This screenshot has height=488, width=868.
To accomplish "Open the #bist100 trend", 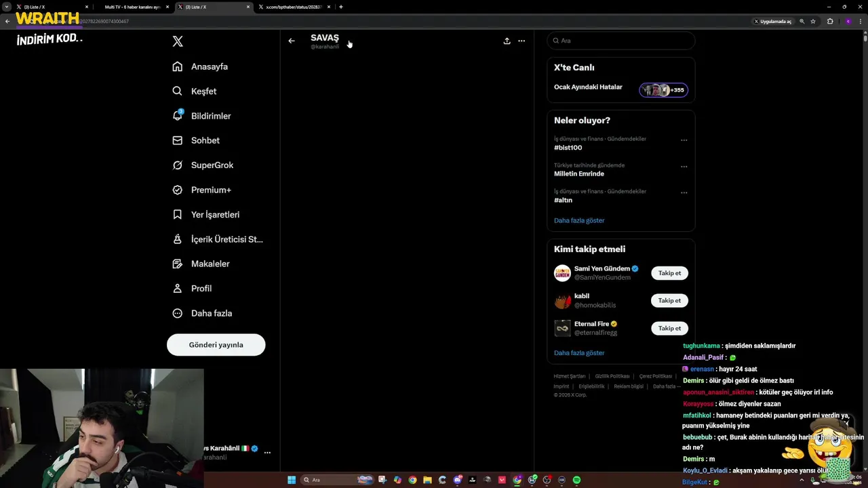I will click(568, 148).
